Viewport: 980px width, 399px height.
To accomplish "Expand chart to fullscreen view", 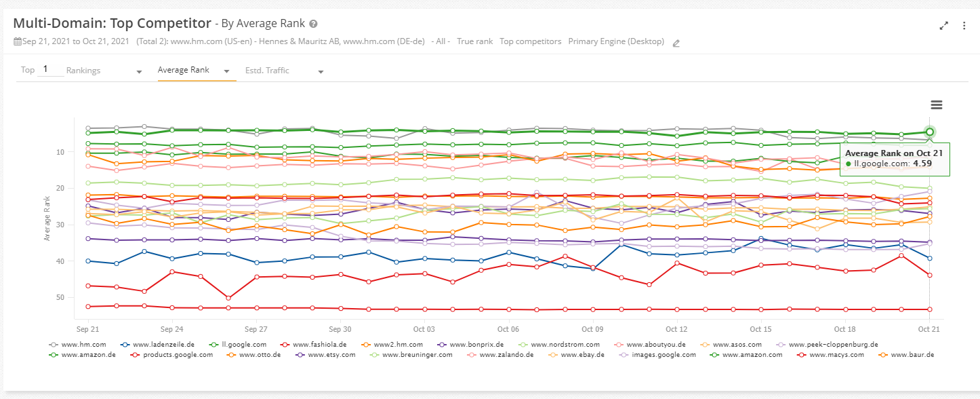I will (944, 26).
